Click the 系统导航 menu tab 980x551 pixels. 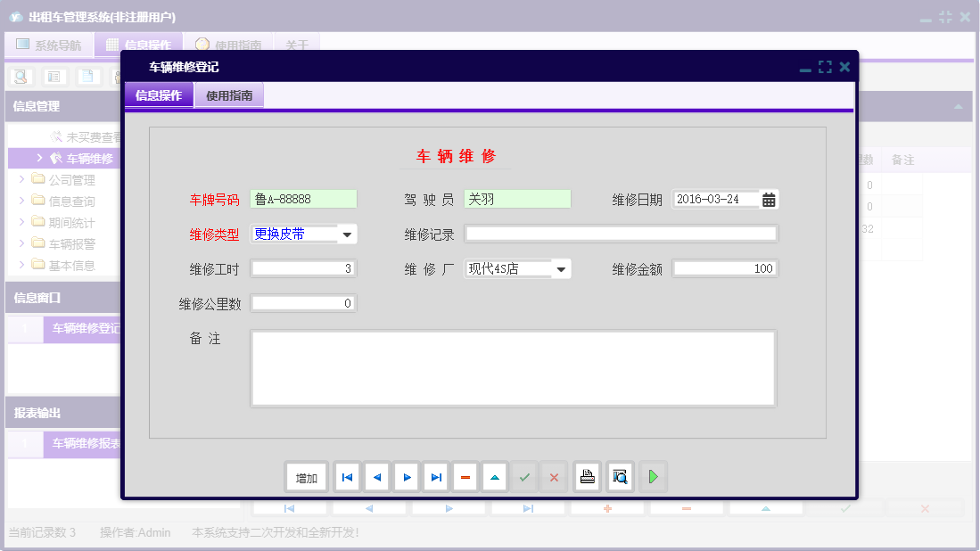coord(49,44)
